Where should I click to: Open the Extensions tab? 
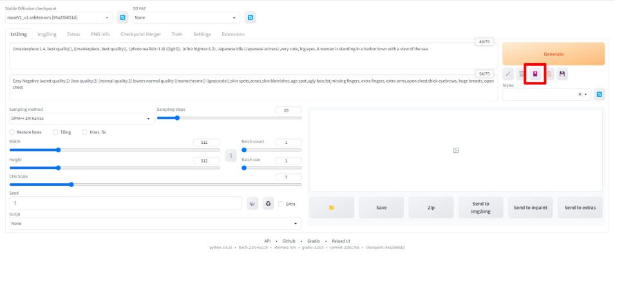pyautogui.click(x=232, y=34)
